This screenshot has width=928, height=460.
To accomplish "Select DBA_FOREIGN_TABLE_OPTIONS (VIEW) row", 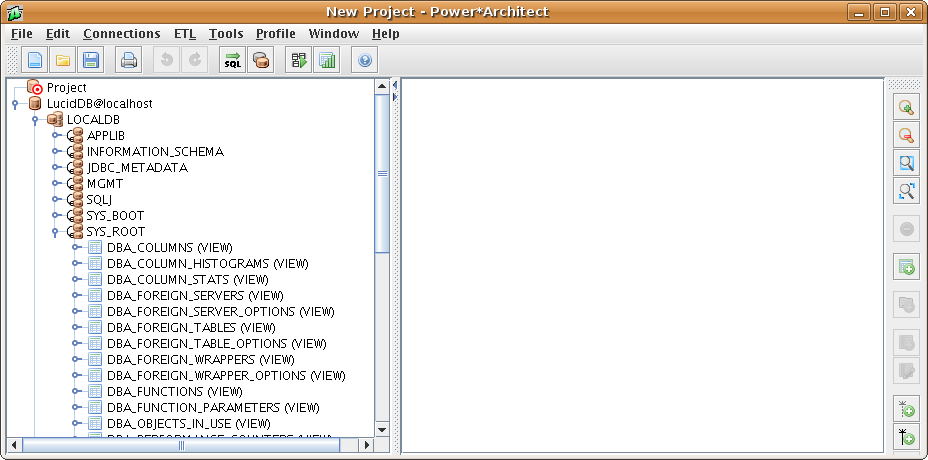I will [217, 343].
